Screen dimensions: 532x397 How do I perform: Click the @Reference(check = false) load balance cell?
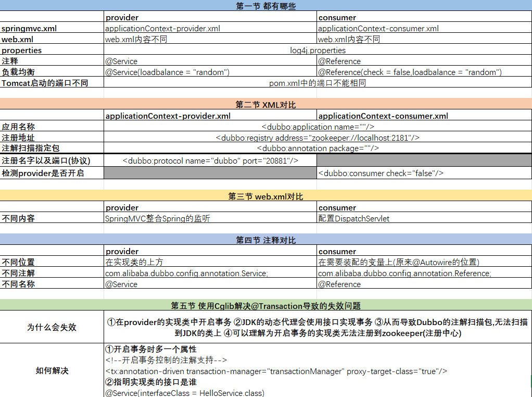click(410, 72)
